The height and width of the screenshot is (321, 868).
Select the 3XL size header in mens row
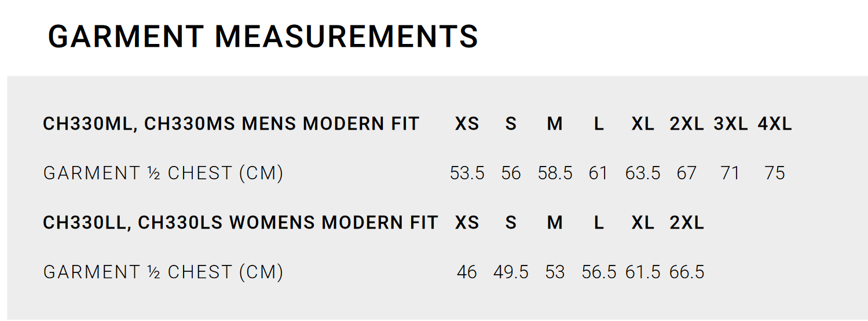(731, 124)
